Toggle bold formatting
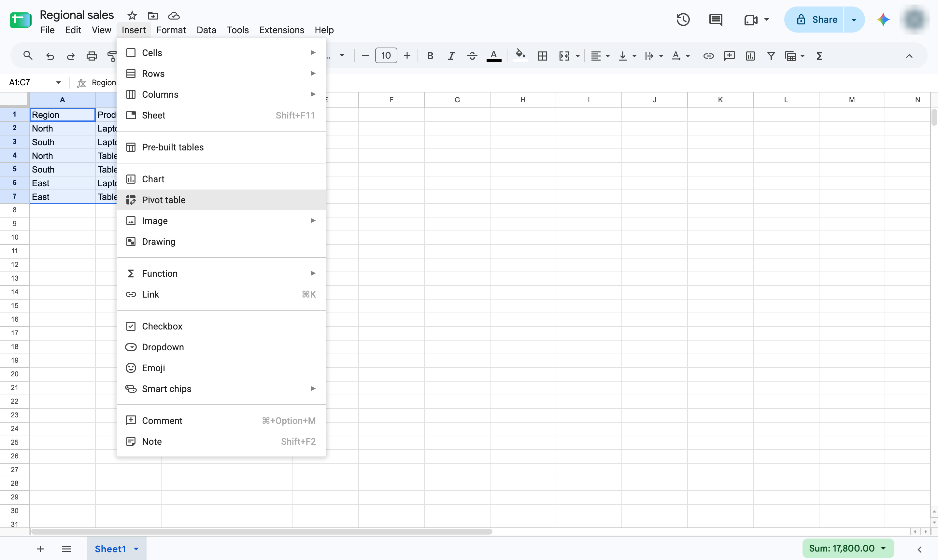The height and width of the screenshot is (560, 938). [x=430, y=56]
